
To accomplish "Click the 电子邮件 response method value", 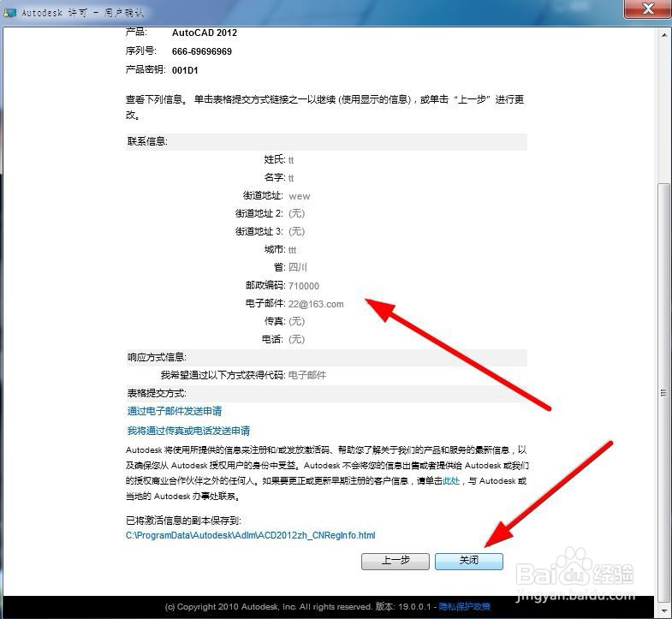I will (307, 375).
